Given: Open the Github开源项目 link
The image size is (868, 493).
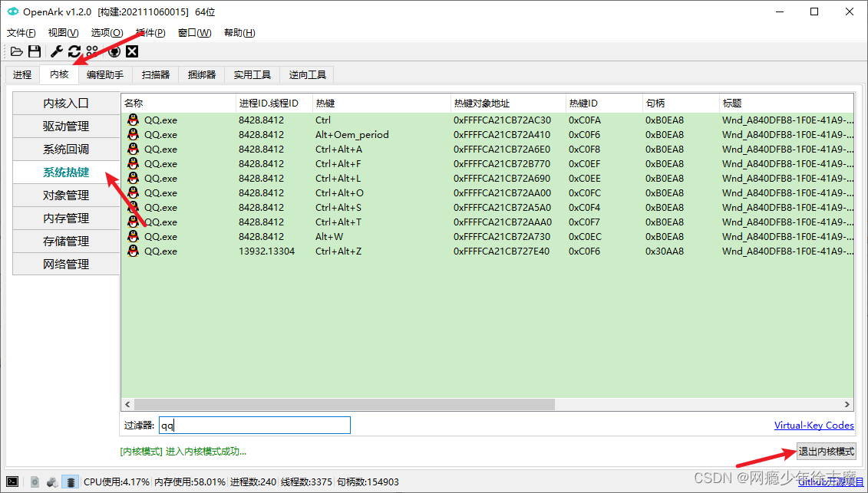Looking at the screenshot, I should pyautogui.click(x=830, y=482).
